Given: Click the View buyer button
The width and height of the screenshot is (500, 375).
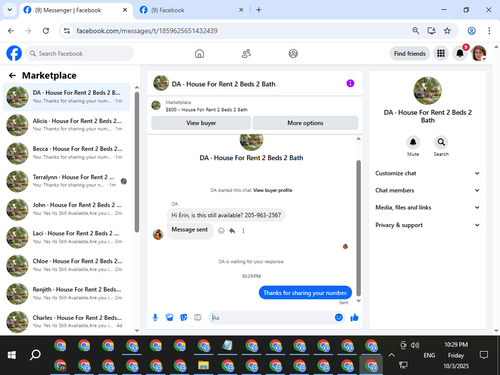Looking at the screenshot, I should point(201,123).
